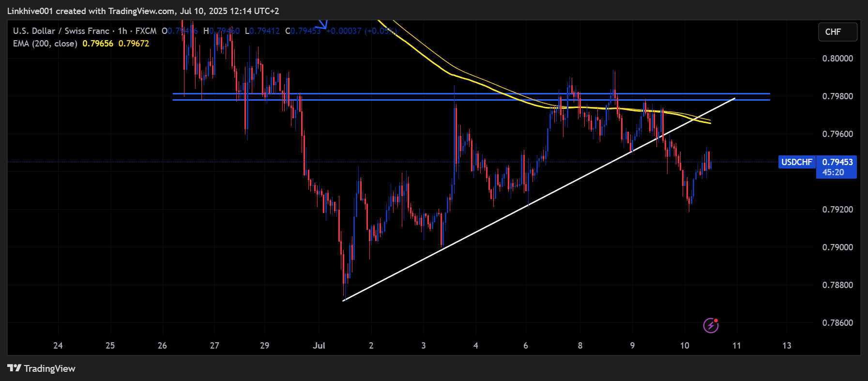Select the upper blue horizontal resistance line
This screenshot has height=381, width=868.
tap(471, 93)
